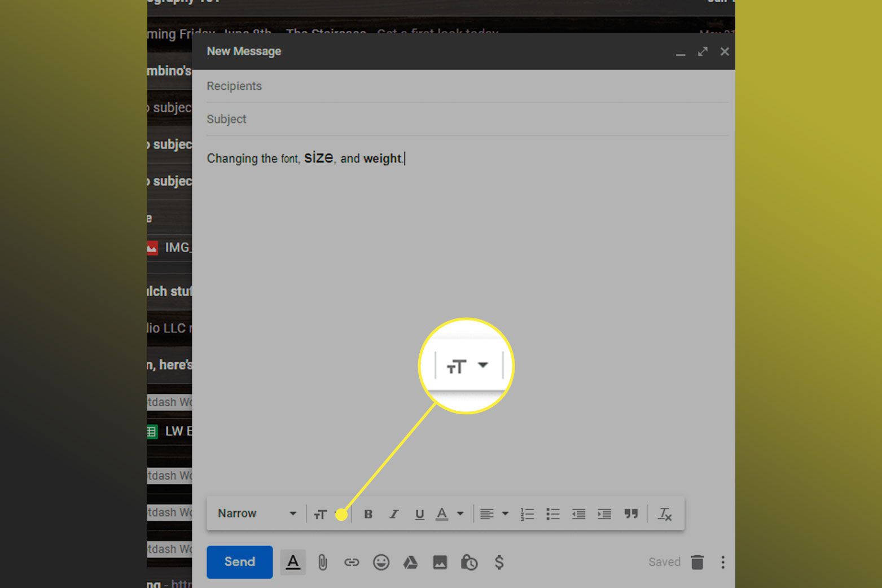This screenshot has width=882, height=588.
Task: Click the text size icon in formatting bar
Action: [321, 514]
